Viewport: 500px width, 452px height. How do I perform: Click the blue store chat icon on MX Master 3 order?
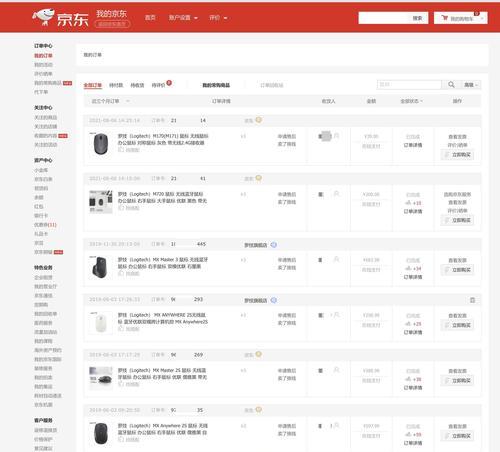274,245
